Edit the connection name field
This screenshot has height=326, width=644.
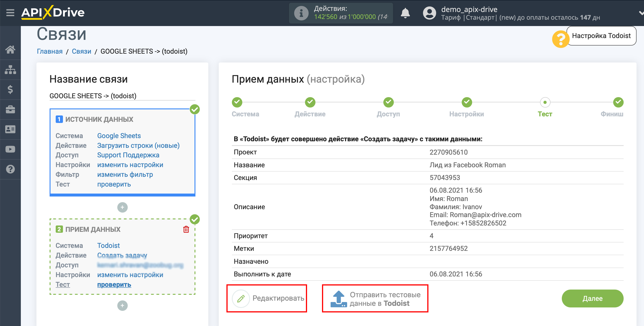pos(122,96)
